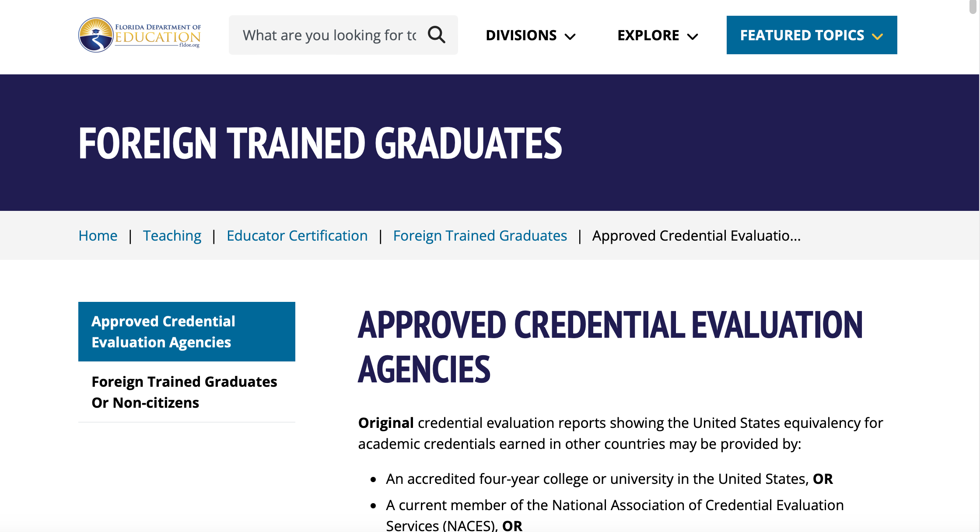Click the bold word Original in paragraph
Screen dimensions: 980x532
386,423
